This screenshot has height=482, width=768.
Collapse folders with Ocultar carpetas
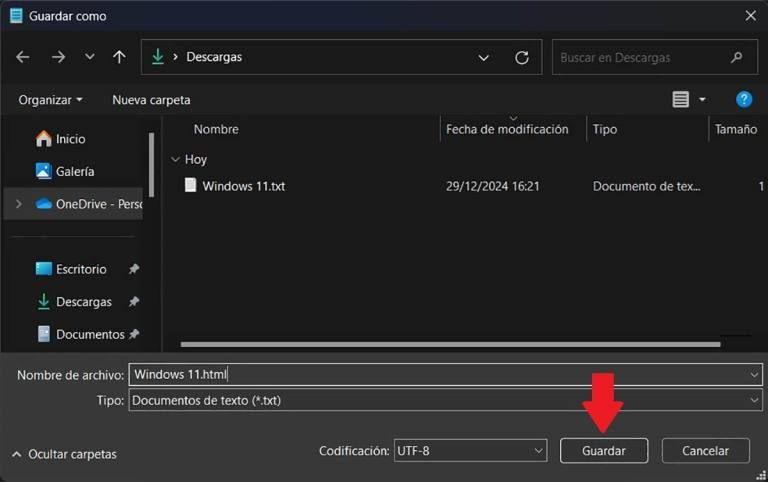tap(64, 454)
